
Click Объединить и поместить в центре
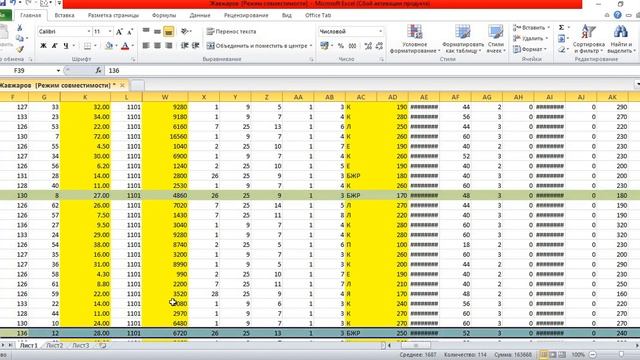point(259,46)
